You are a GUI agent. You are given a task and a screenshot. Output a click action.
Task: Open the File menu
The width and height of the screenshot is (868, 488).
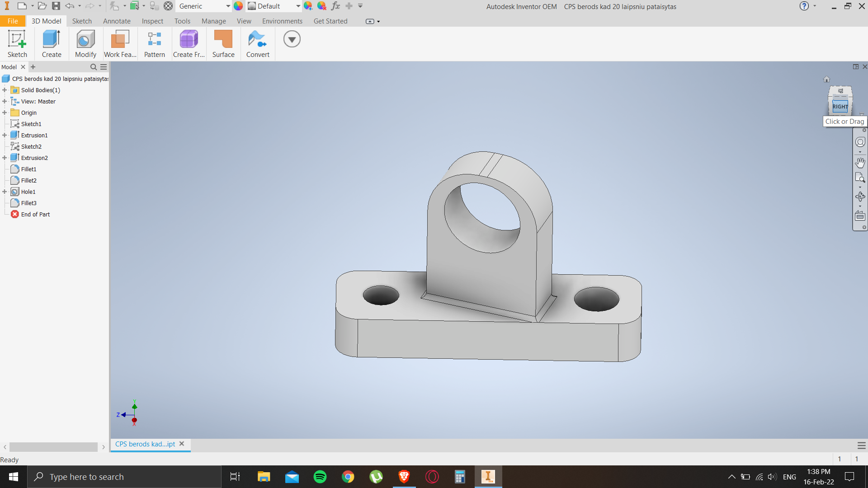pyautogui.click(x=13, y=21)
